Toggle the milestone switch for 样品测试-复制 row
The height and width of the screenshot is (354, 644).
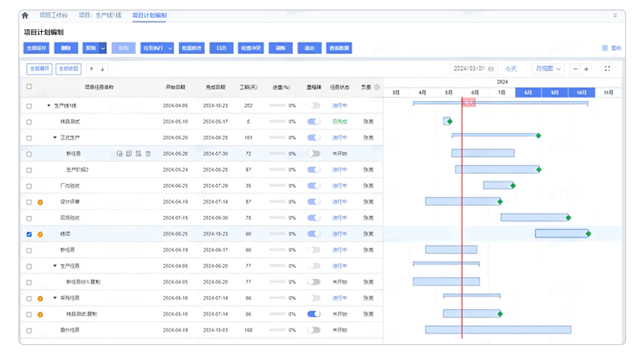coord(314,314)
